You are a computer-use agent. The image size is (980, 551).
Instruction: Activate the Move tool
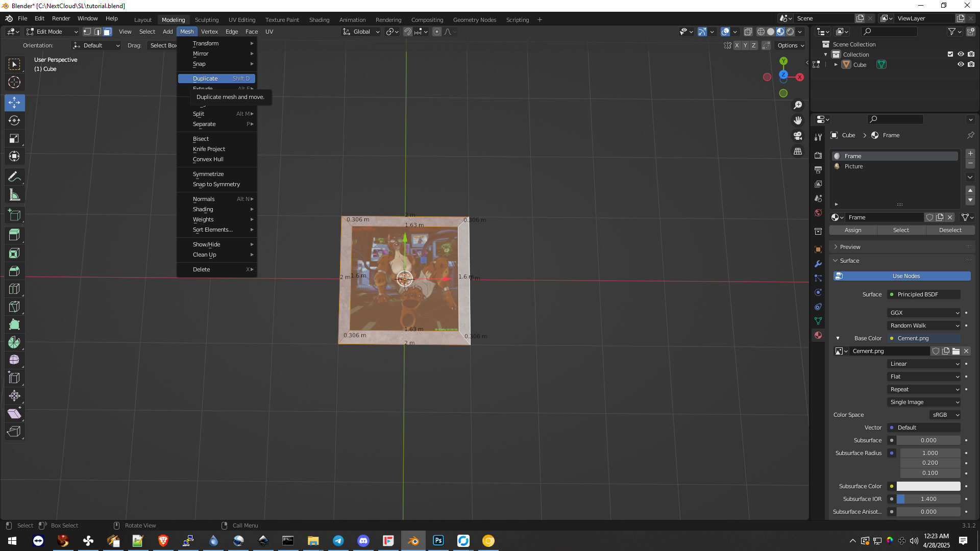tap(14, 103)
